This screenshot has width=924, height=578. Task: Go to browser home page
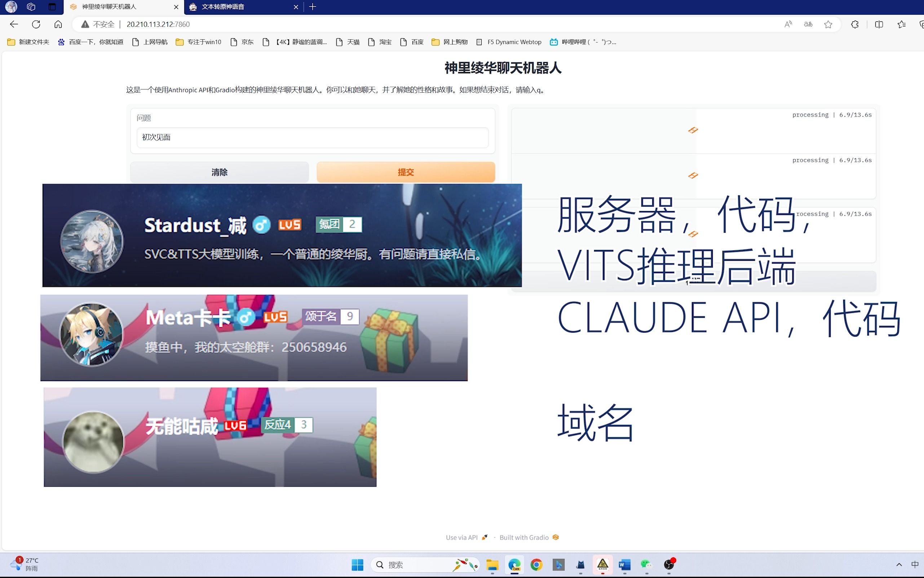pos(58,24)
